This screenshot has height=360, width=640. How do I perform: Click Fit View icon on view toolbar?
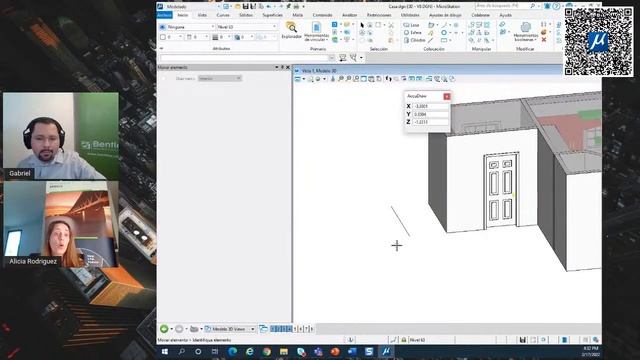click(364, 79)
